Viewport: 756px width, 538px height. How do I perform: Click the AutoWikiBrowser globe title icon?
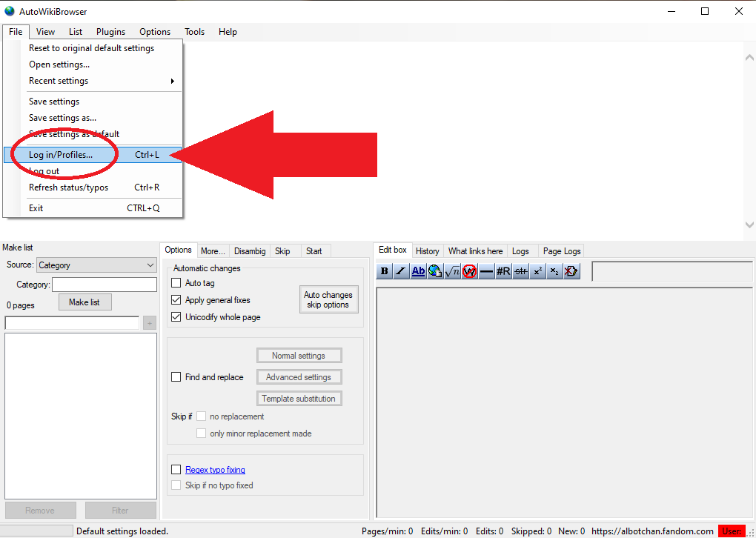coord(10,11)
